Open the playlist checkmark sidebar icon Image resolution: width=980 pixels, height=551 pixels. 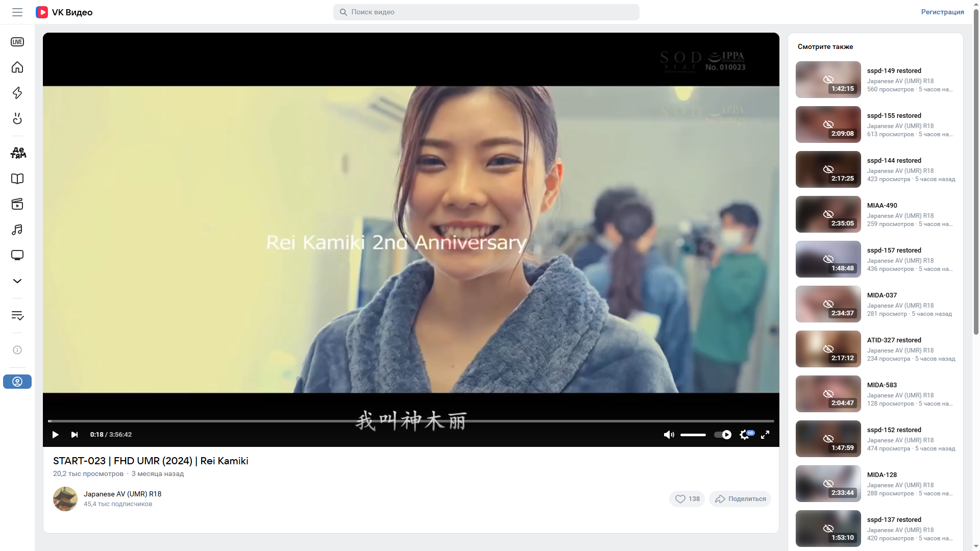[x=17, y=316]
